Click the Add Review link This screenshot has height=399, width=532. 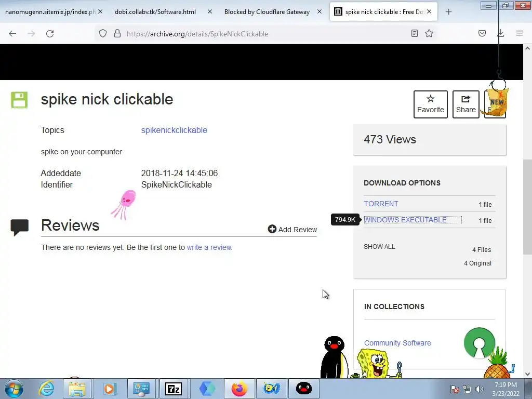point(292,229)
